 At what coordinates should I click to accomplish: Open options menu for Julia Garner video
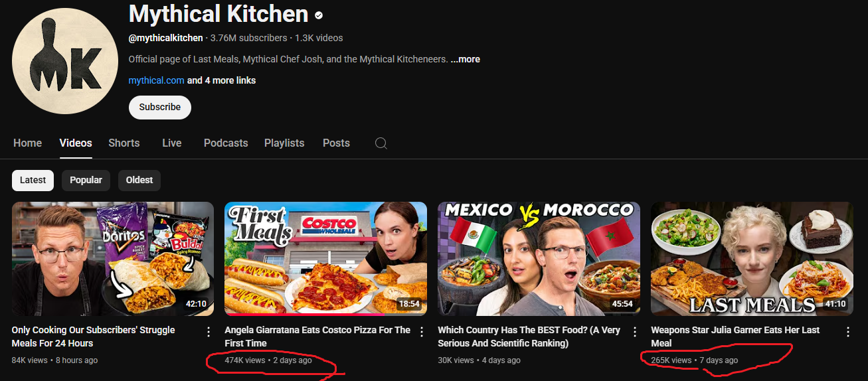(x=848, y=331)
